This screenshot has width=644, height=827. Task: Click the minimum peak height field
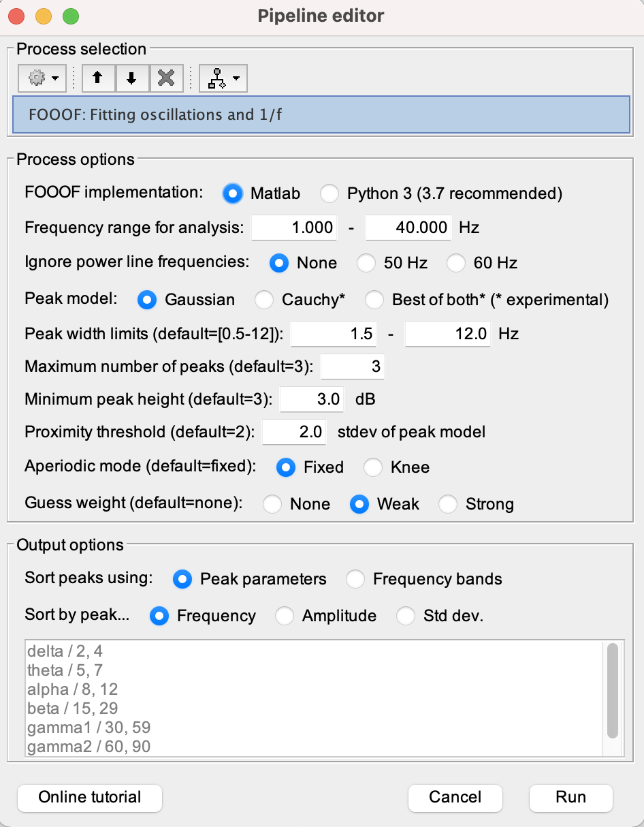(x=312, y=399)
